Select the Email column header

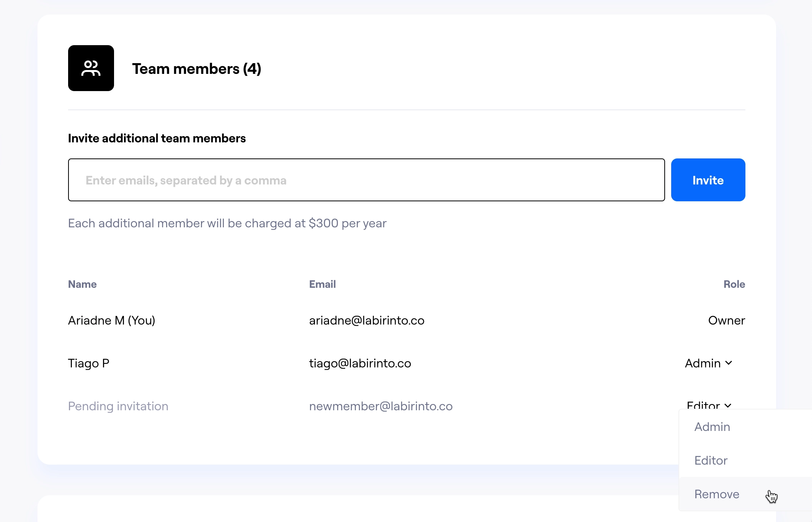(x=322, y=284)
